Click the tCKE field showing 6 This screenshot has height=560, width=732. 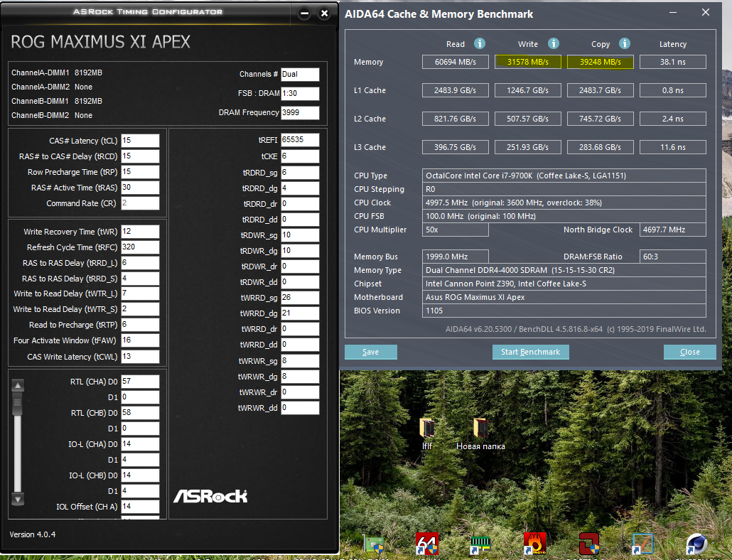click(x=300, y=156)
